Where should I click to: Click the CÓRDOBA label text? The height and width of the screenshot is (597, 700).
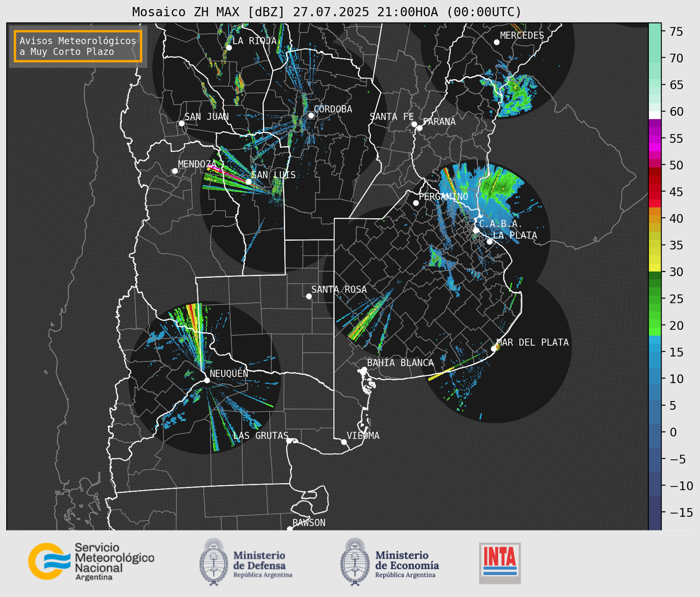333,109
